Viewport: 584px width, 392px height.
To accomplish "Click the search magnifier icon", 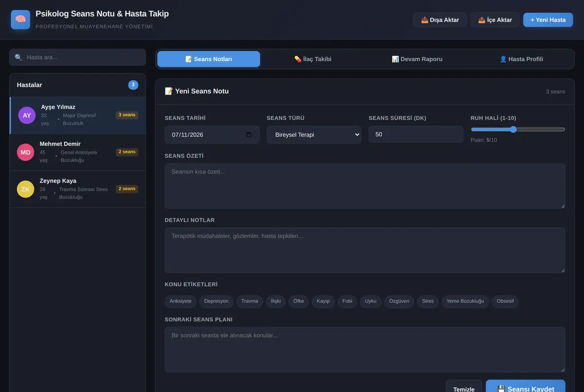I will click(x=18, y=57).
